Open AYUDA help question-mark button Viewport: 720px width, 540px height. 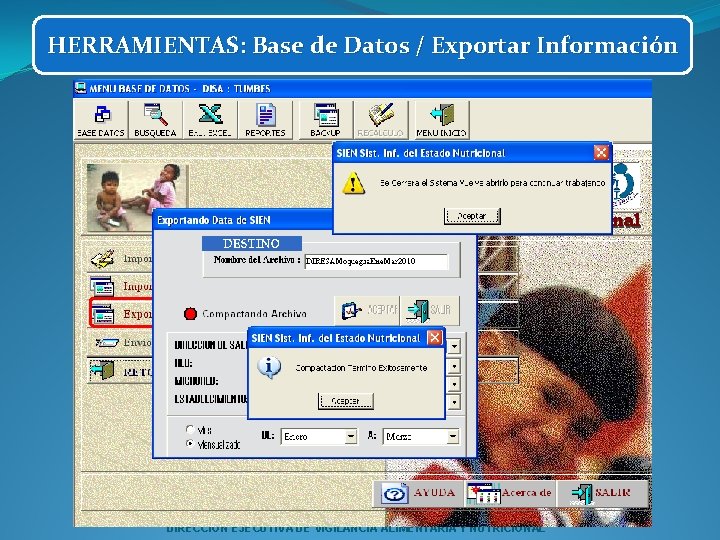coord(418,493)
